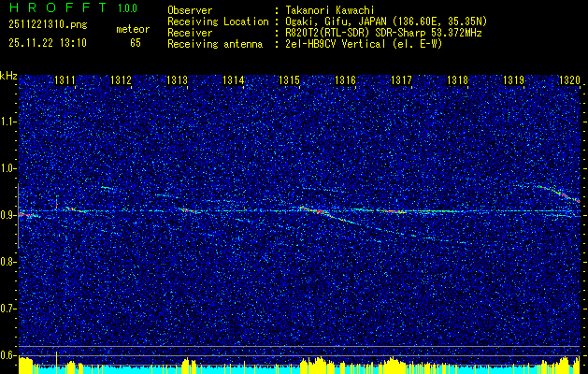Click the meteor label
The image size is (588, 374).
[x=133, y=29]
